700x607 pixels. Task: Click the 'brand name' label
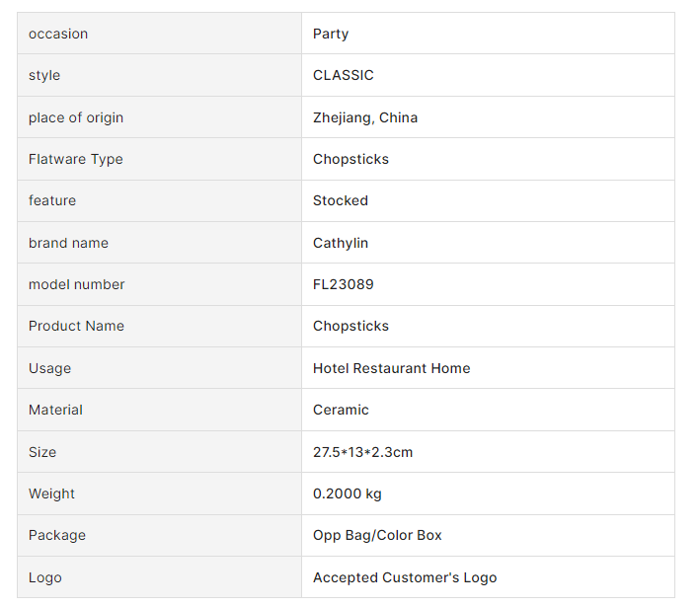coord(68,243)
